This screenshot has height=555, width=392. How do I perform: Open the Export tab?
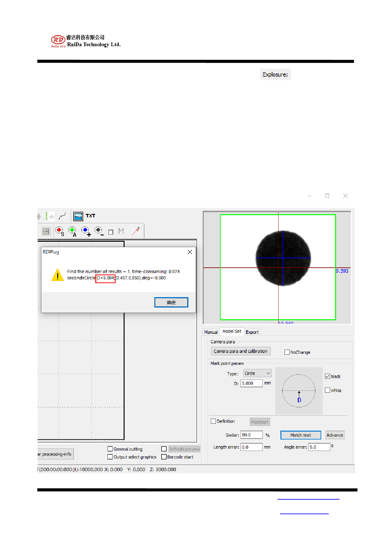tap(252, 332)
